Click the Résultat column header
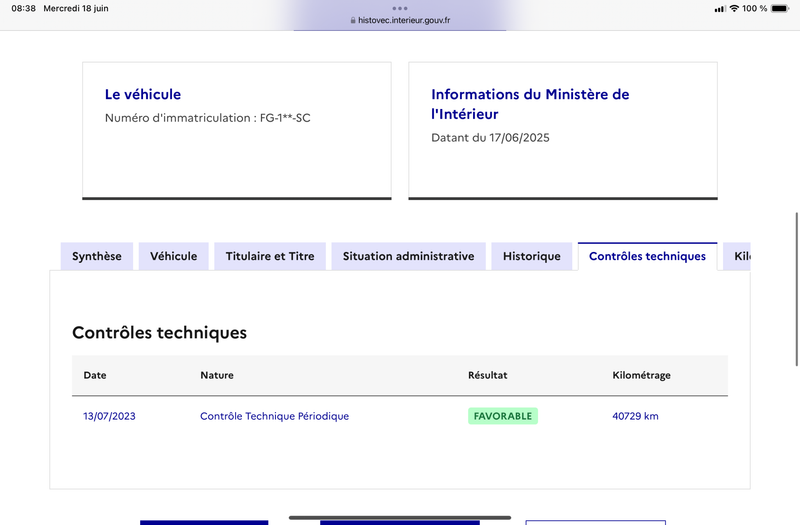Screen dimensions: 800x525 coord(488,375)
